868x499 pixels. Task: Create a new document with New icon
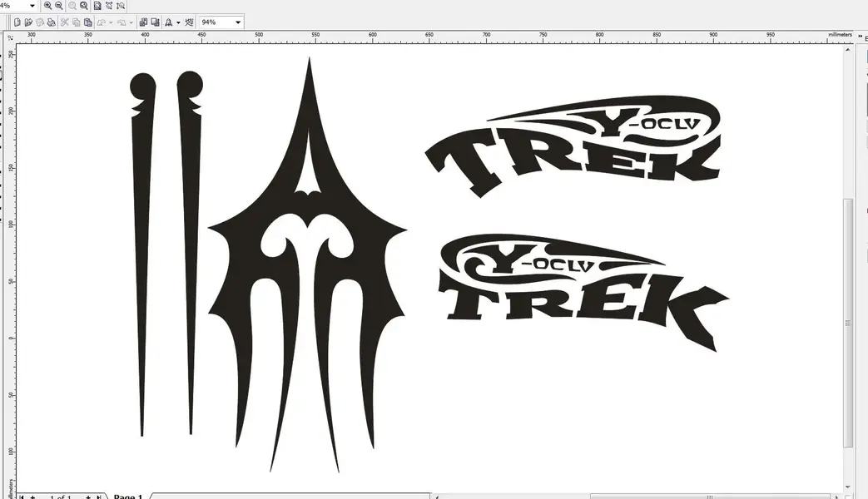point(17,22)
